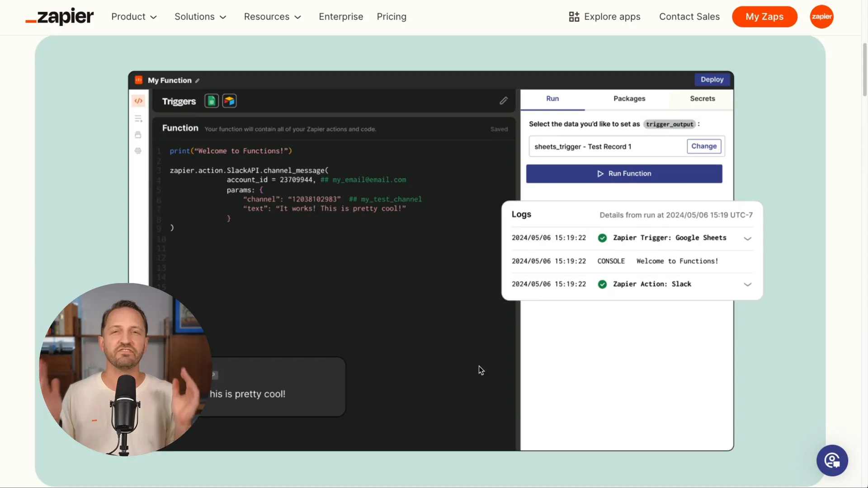The width and height of the screenshot is (868, 488).
Task: Click the print Welcome code line
Action: pyautogui.click(x=231, y=151)
